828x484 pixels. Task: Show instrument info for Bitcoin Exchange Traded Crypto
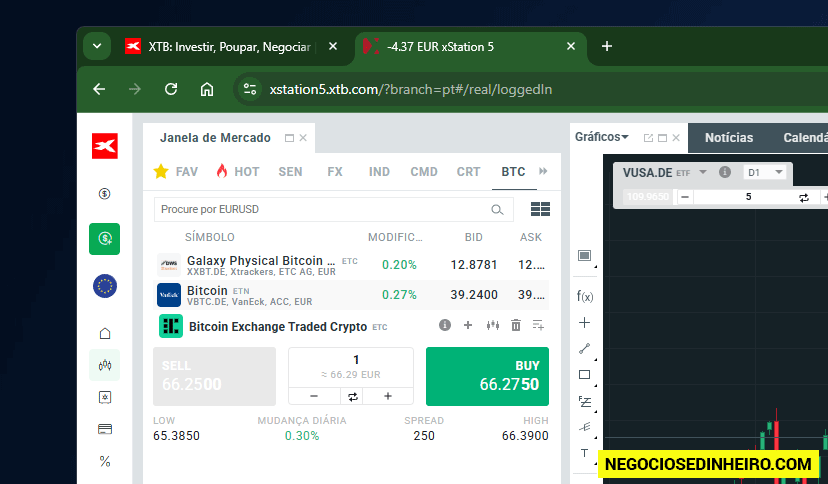(445, 325)
